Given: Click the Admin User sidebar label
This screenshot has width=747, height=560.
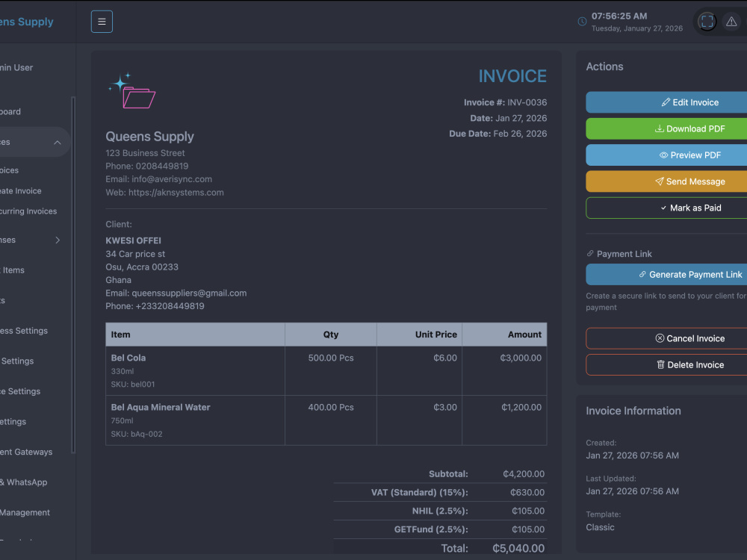Looking at the screenshot, I should pyautogui.click(x=16, y=68).
